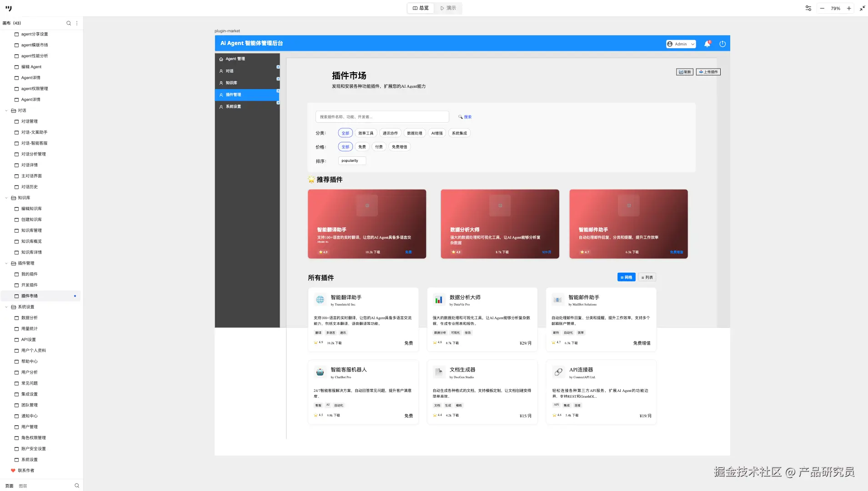The width and height of the screenshot is (868, 491).
Task: Click search icon at bottom of left panel
Action: pos(77,486)
